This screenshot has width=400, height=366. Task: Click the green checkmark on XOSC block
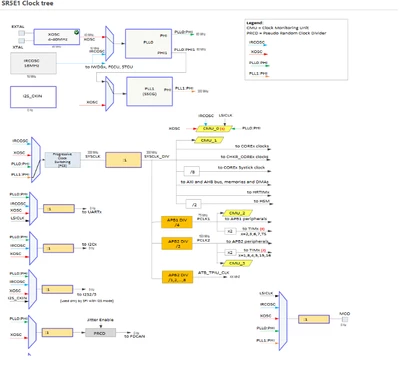pos(77,32)
